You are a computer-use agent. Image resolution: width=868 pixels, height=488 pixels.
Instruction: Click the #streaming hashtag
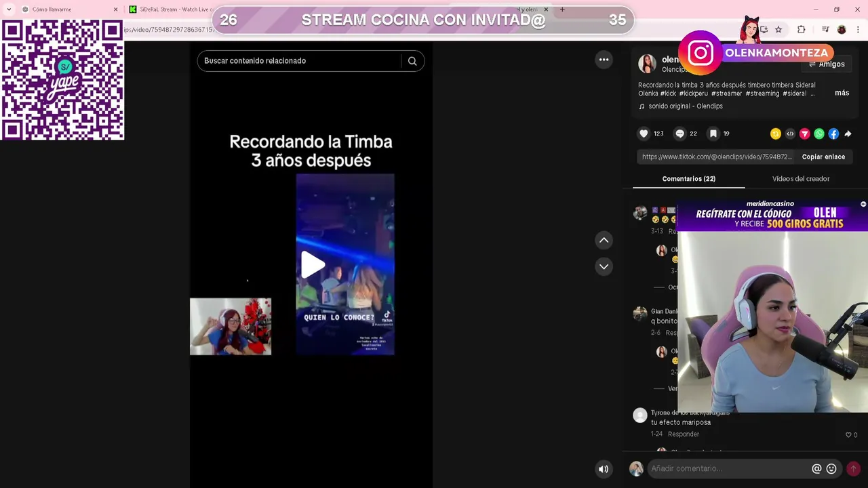(762, 94)
